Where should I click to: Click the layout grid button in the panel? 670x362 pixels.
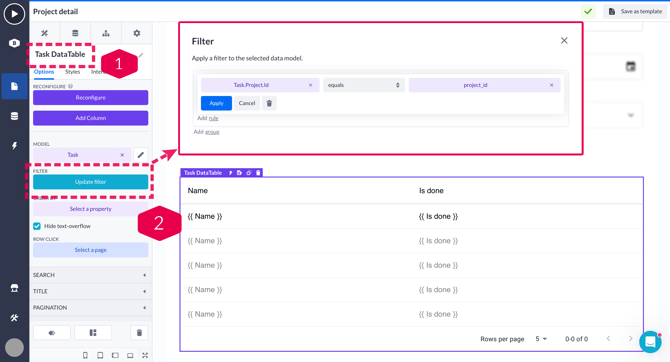[93, 333]
